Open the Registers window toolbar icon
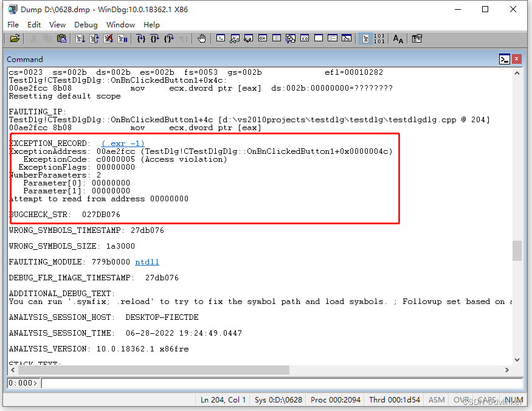 point(263,38)
